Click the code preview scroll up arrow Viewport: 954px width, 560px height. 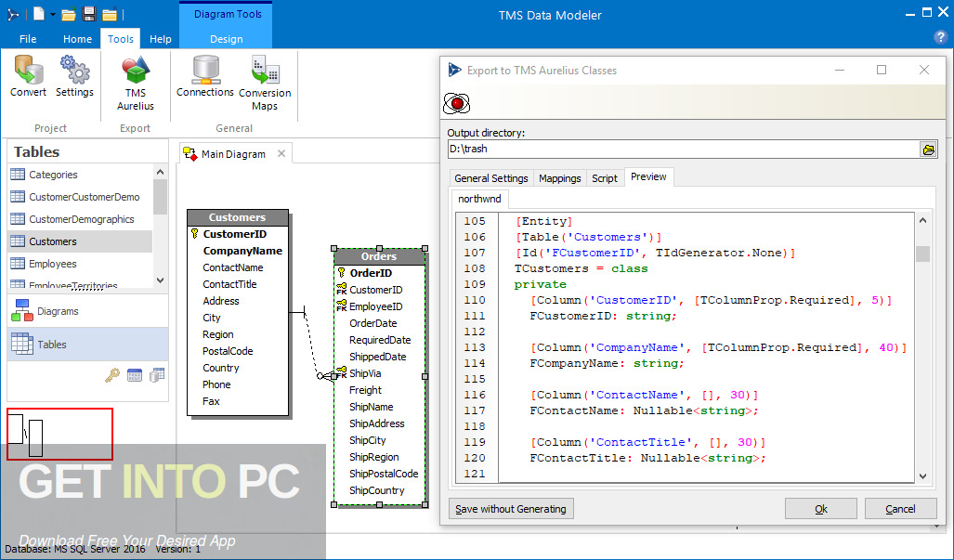pos(922,220)
